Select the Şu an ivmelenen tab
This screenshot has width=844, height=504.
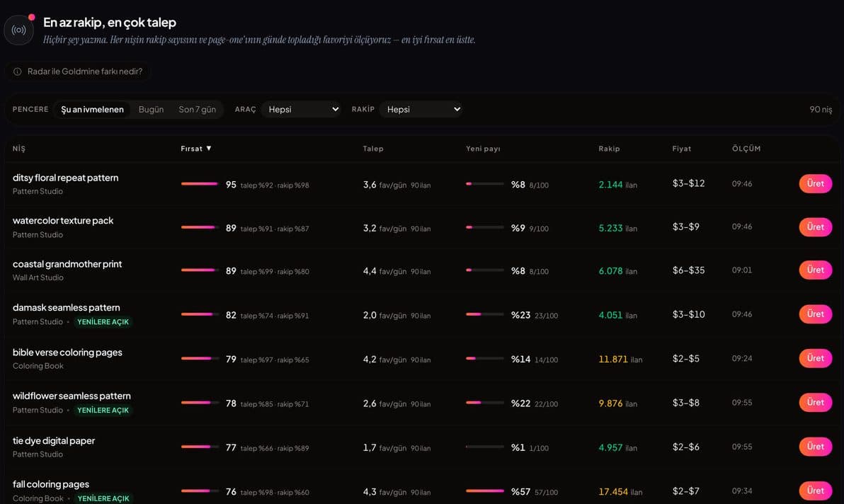coord(92,109)
